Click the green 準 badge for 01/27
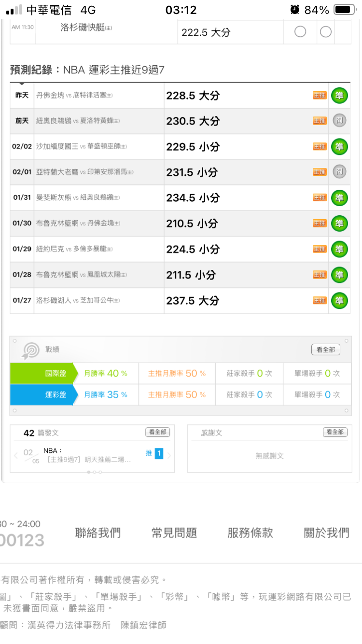Image resolution: width=362 pixels, height=644 pixels. tap(339, 300)
